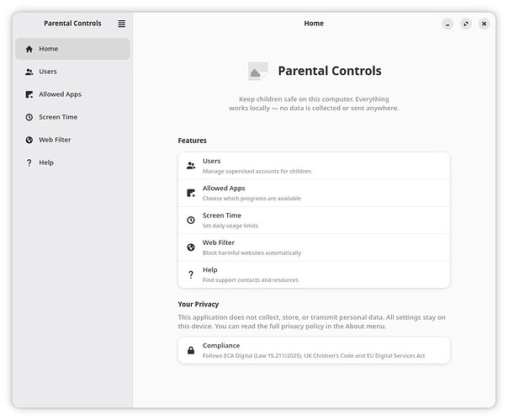Open the Users feature row
This screenshot has height=420, width=508.
coord(314,166)
